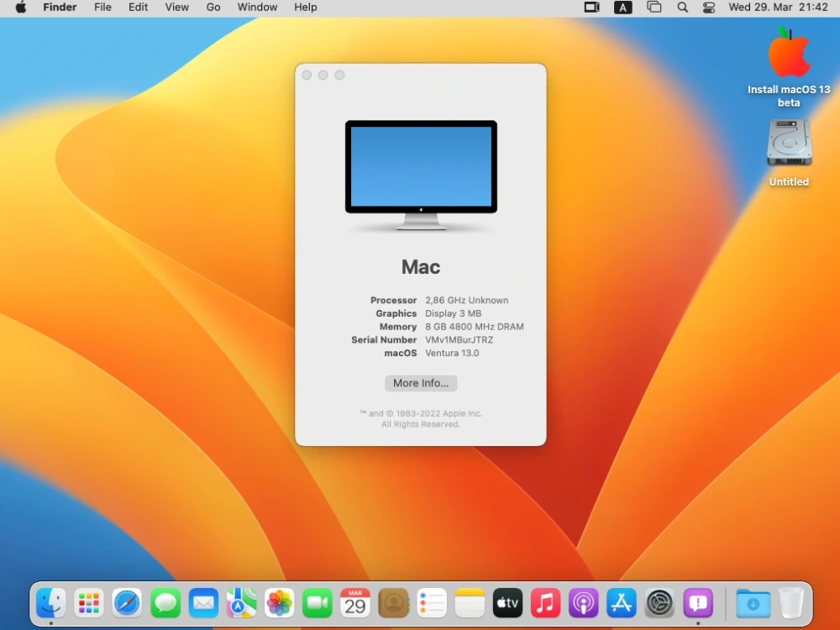The image size is (840, 630).
Task: Open Messages app in the Dock
Action: [x=165, y=603]
